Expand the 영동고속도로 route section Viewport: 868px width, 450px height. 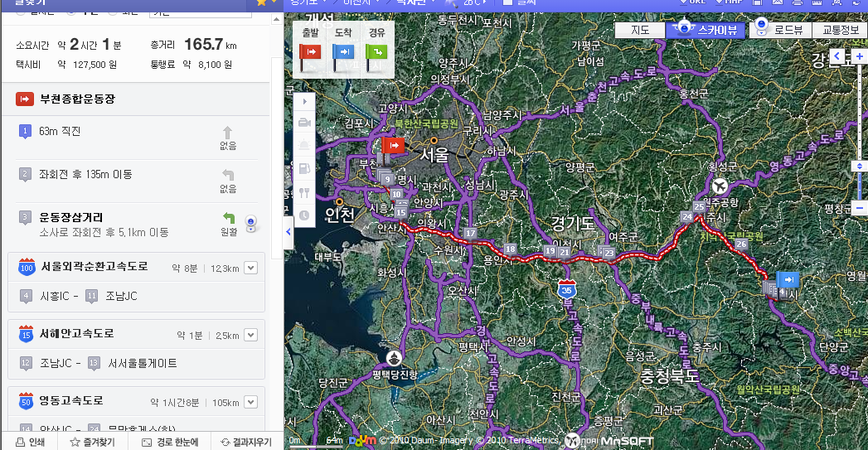[x=251, y=402]
